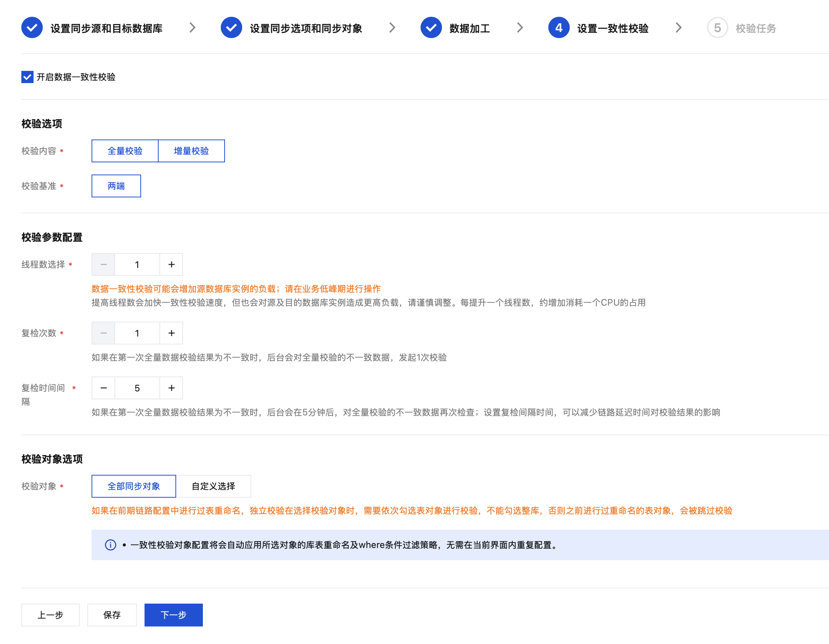Image resolution: width=829 pixels, height=644 pixels.
Task: Click the step 2 completed checkmark icon
Action: [x=231, y=28]
